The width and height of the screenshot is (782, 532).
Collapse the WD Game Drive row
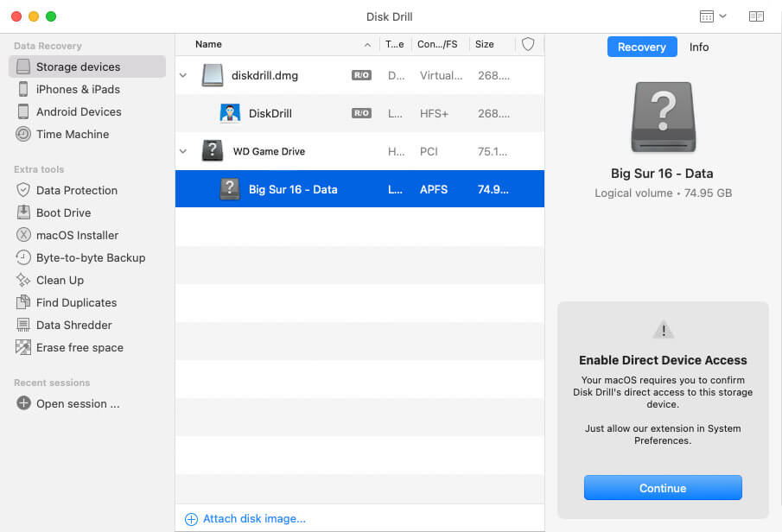pyautogui.click(x=183, y=151)
